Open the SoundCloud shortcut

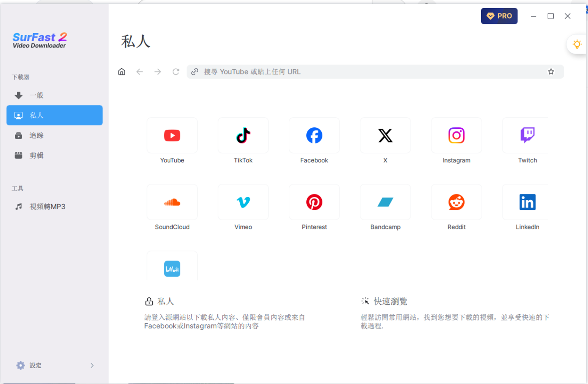tap(172, 202)
